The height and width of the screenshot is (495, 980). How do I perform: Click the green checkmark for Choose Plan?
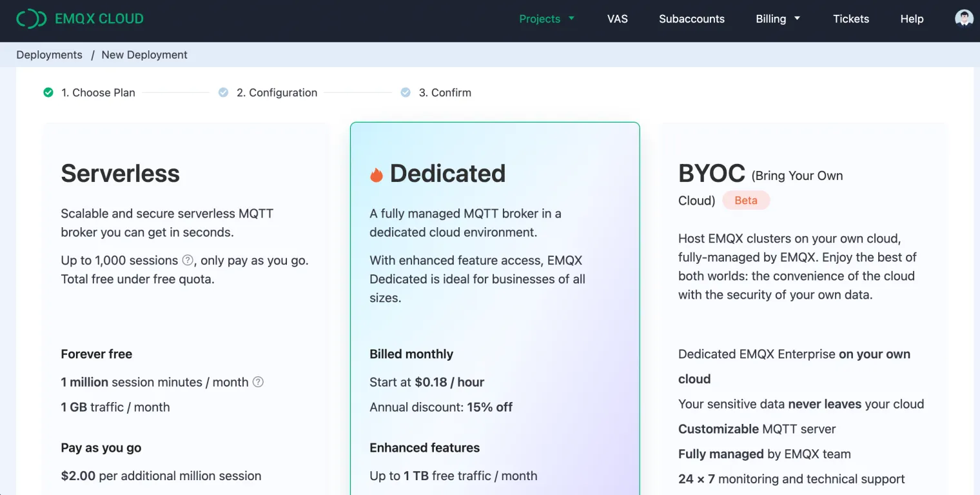tap(48, 92)
